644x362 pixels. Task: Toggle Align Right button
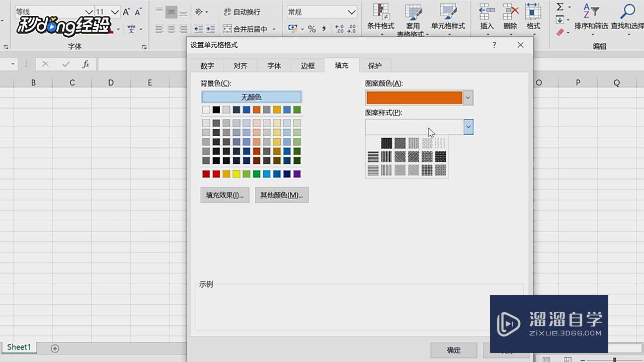[184, 29]
